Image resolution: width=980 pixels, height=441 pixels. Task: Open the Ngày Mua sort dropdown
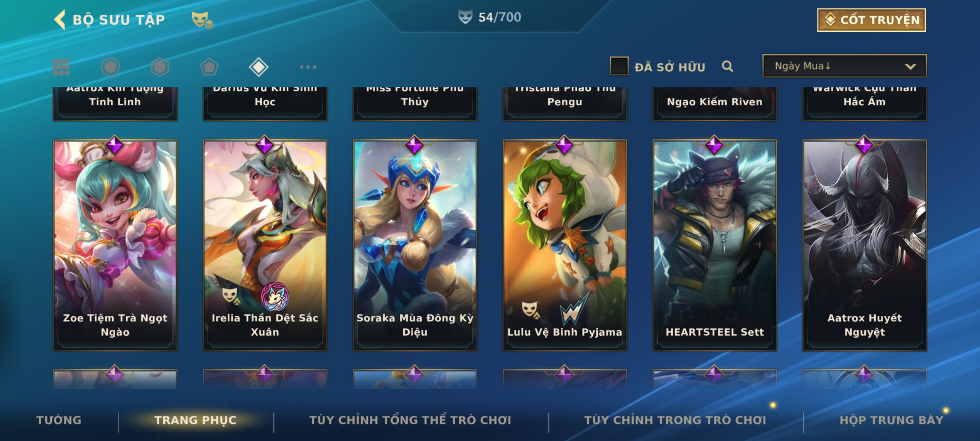[x=844, y=66]
